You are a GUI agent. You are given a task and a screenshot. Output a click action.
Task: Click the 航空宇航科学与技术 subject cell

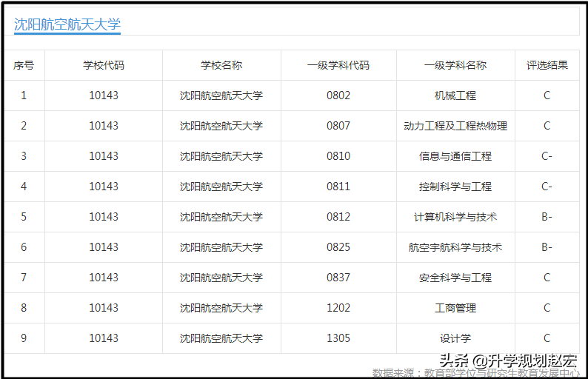455,247
